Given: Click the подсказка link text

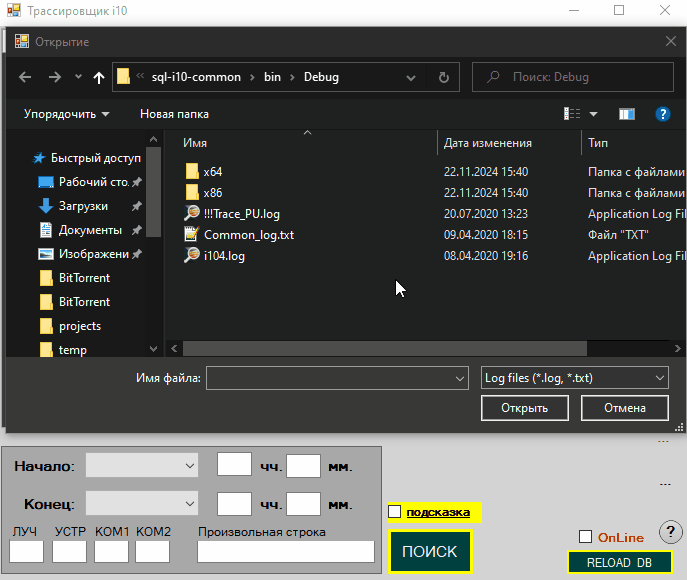Looking at the screenshot, I should click(438, 512).
